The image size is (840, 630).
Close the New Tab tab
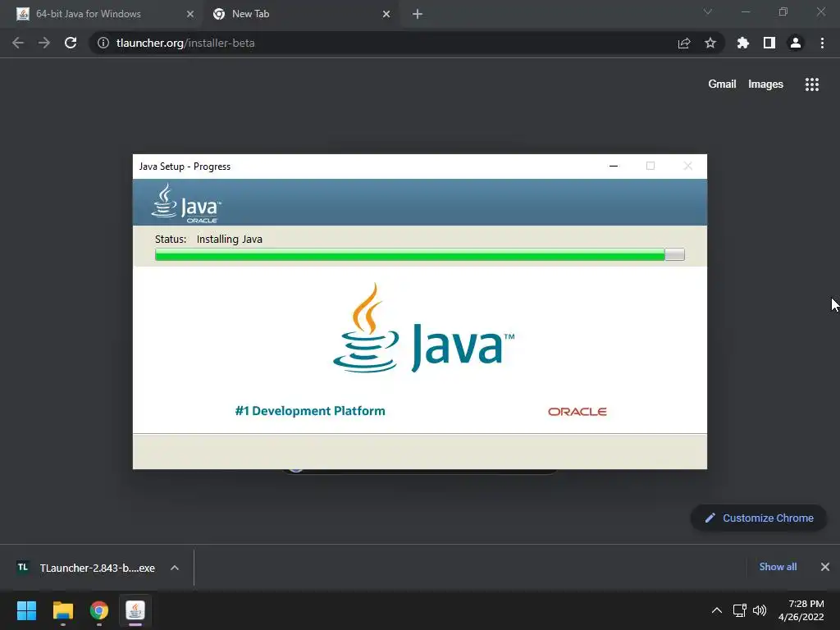pos(386,14)
